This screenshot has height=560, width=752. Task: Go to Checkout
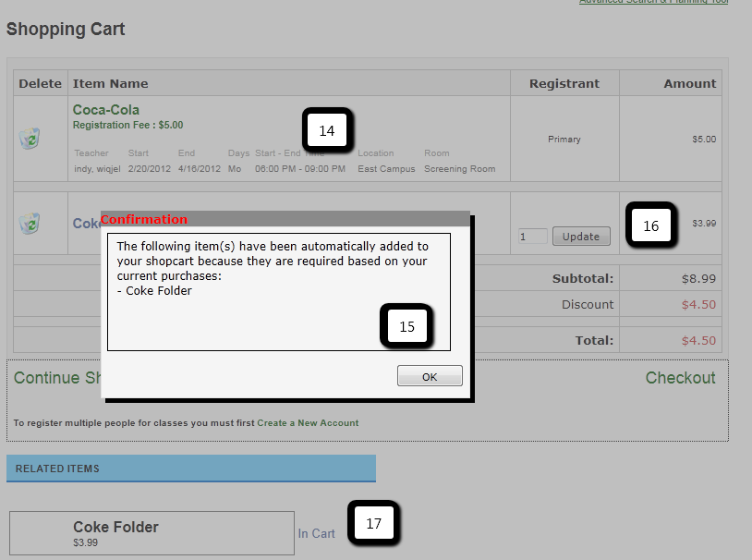pyautogui.click(x=680, y=378)
